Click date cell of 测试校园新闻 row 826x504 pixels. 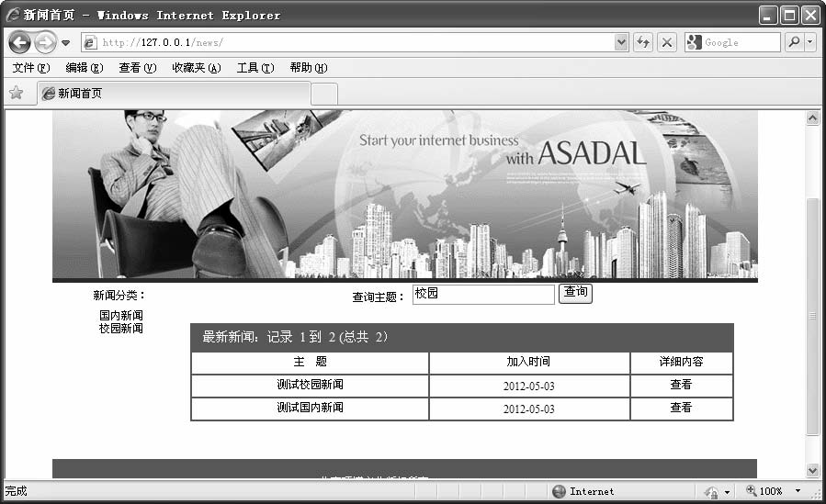(529, 386)
